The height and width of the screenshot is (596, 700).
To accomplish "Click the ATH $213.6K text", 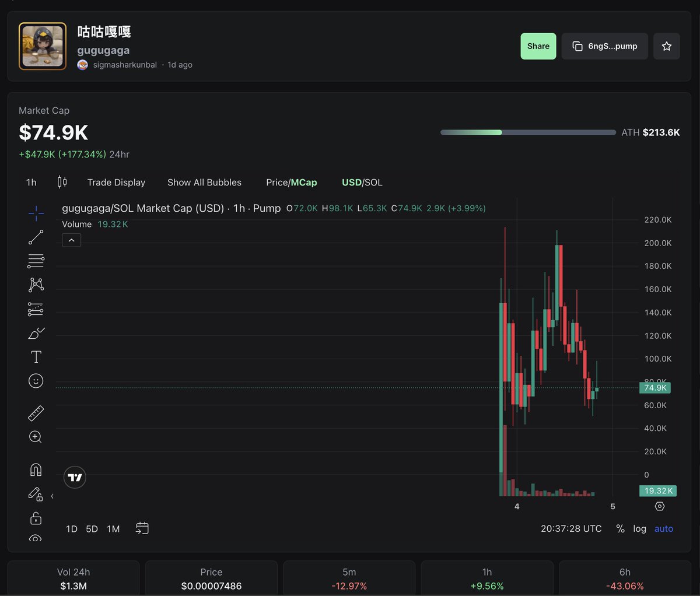I will click(x=650, y=132).
